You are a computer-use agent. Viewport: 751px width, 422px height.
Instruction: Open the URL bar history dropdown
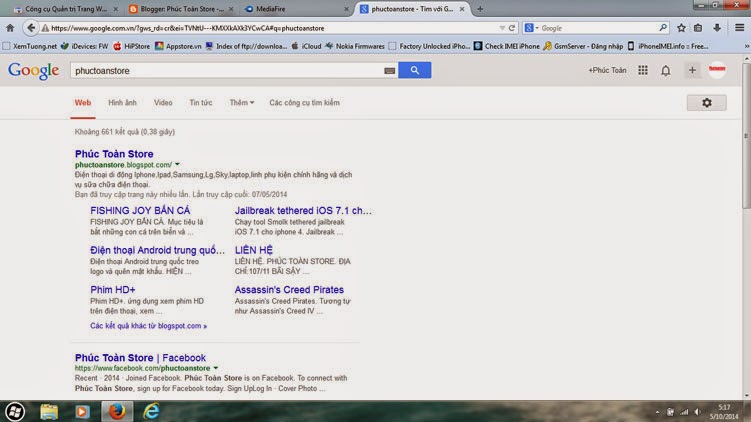pyautogui.click(x=501, y=28)
